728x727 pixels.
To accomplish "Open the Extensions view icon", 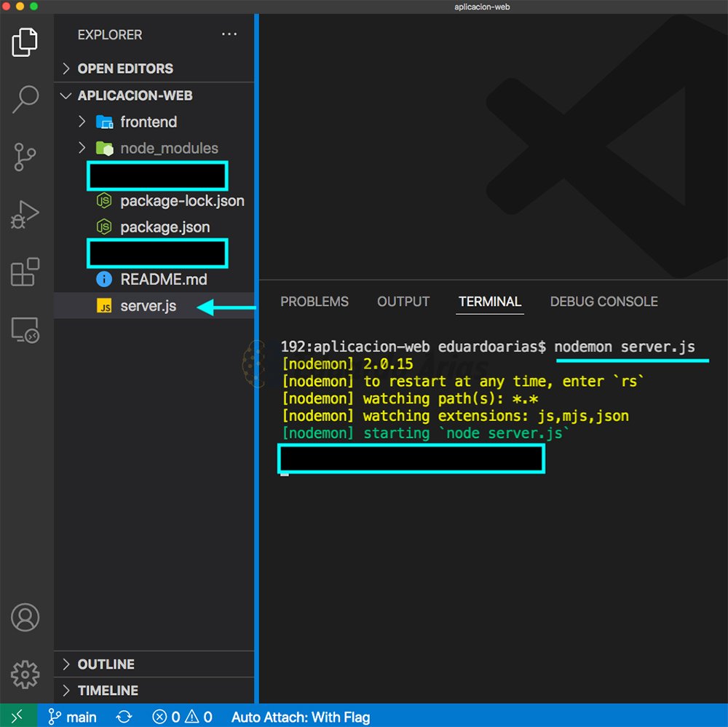I will coord(25,272).
